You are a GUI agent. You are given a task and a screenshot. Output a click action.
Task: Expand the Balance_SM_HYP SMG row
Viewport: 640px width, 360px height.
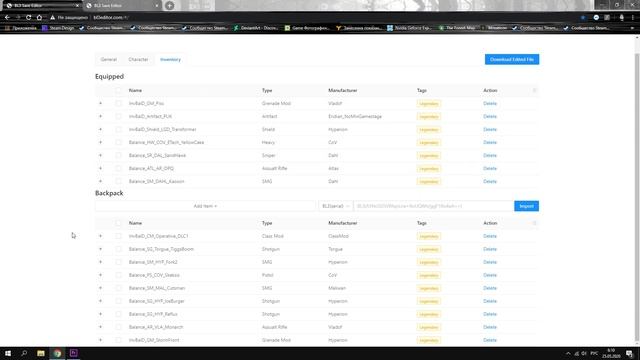(x=100, y=262)
